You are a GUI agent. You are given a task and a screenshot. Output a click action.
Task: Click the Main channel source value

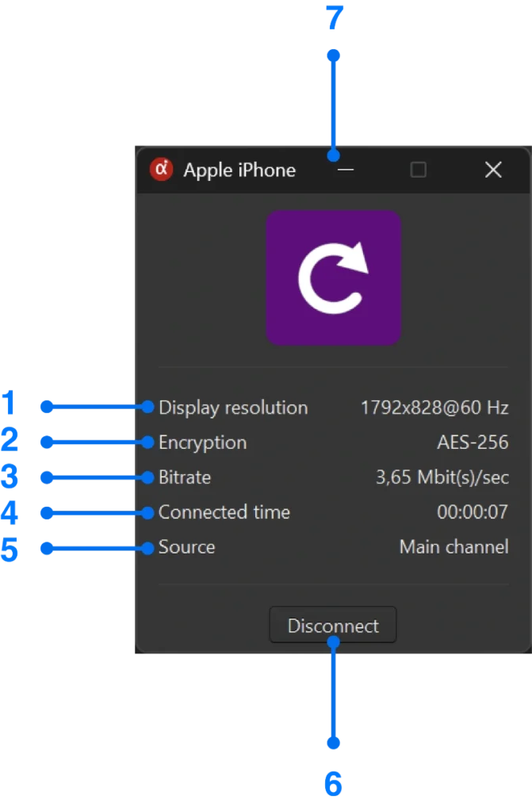tap(454, 547)
